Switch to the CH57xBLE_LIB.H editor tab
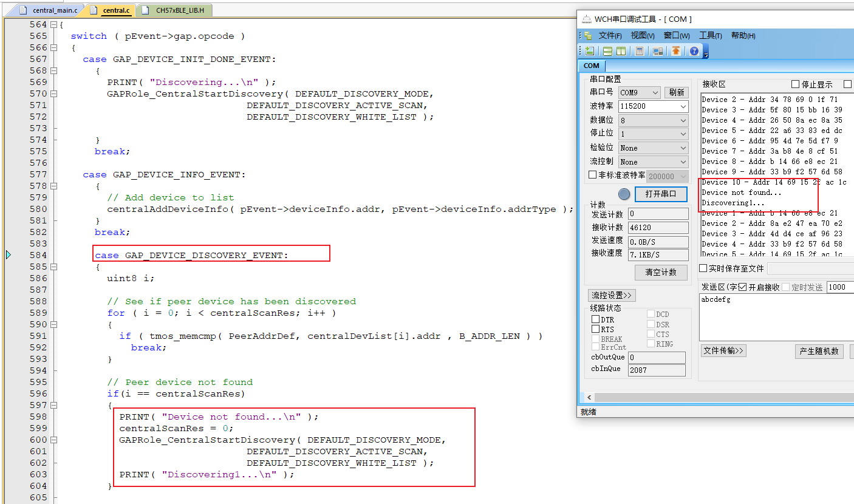 [x=175, y=10]
